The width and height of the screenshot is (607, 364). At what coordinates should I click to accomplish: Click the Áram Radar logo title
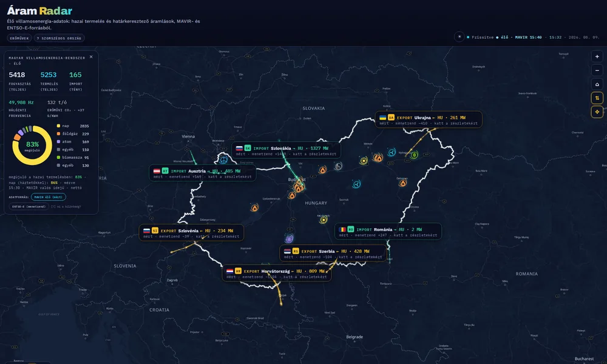point(39,11)
